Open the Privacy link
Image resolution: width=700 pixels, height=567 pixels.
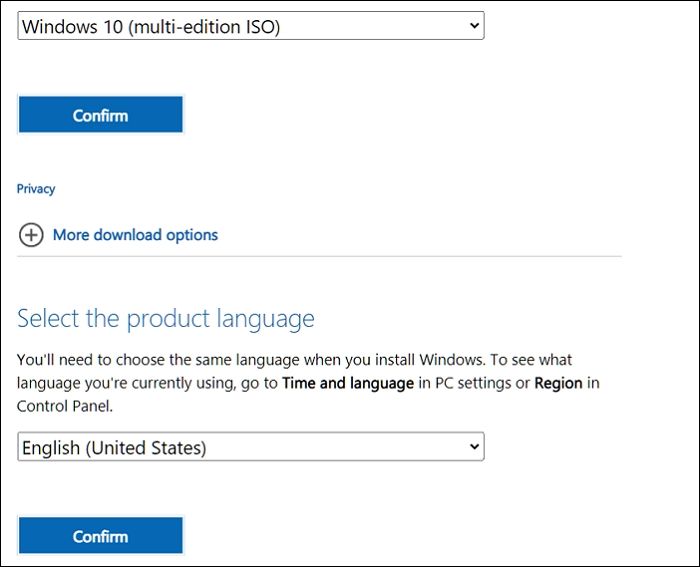pyautogui.click(x=36, y=189)
